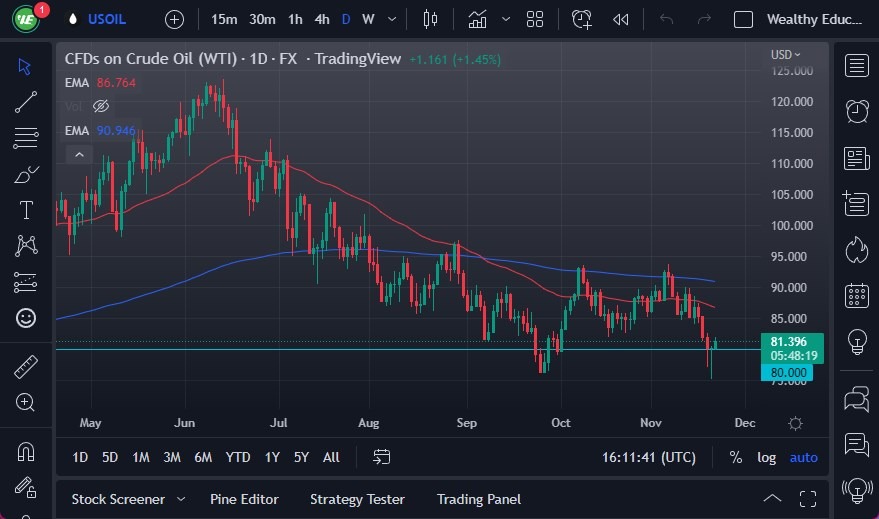Expand the Stock Screener dropdown arrow
Viewport: 879px width, 519px height.
[181, 499]
